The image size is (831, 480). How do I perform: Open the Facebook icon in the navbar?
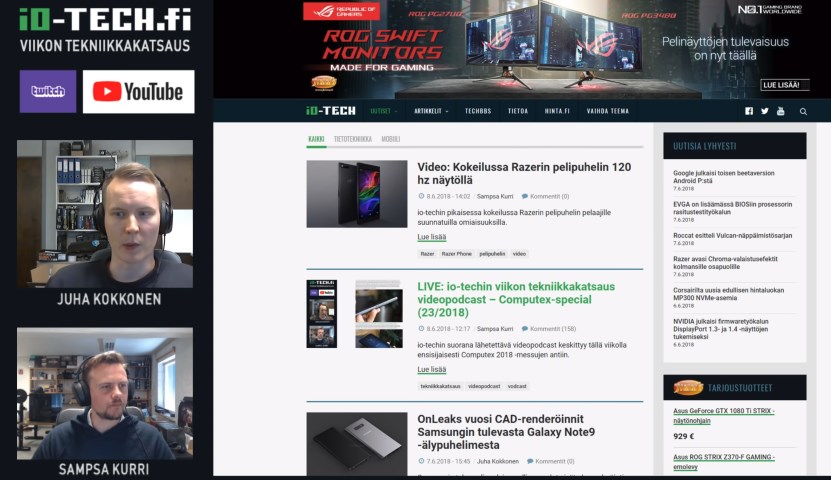click(x=749, y=111)
